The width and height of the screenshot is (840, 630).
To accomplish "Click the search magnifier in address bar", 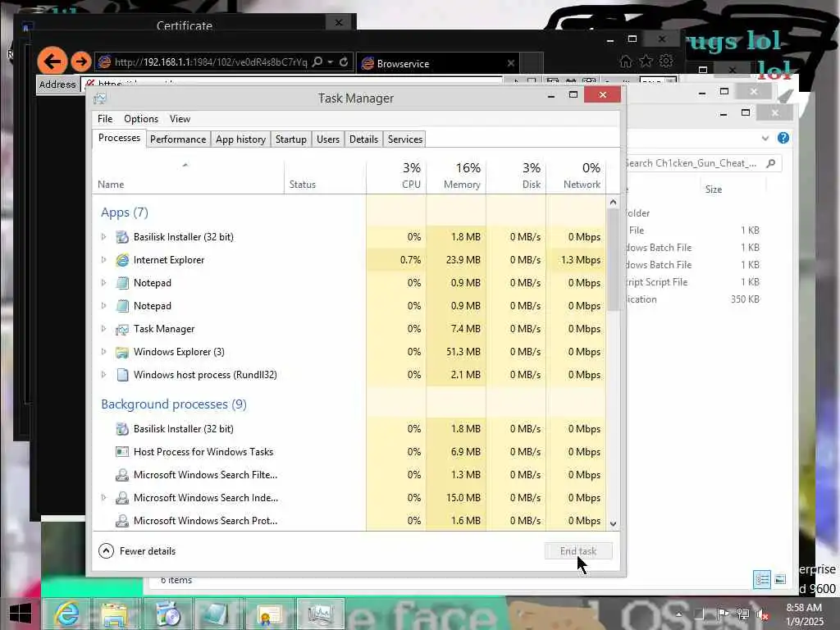I will [x=317, y=62].
